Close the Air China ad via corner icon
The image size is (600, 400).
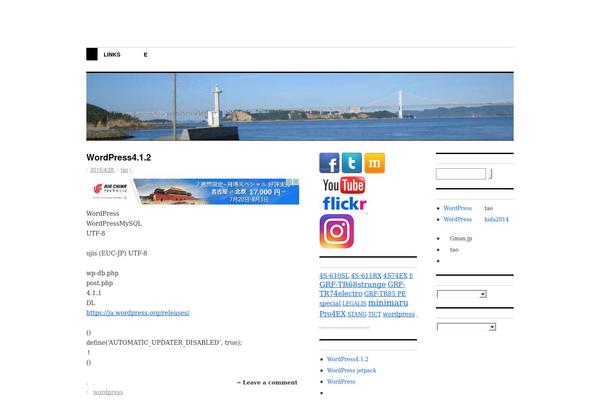(296, 182)
